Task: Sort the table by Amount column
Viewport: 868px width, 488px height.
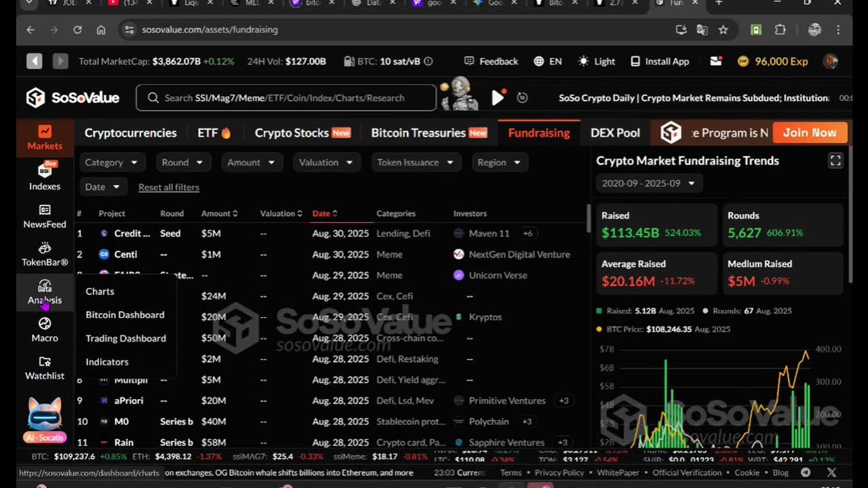Action: coord(220,213)
